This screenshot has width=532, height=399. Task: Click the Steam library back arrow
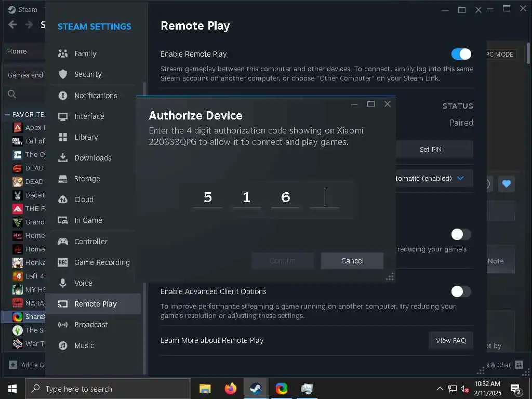click(x=12, y=24)
